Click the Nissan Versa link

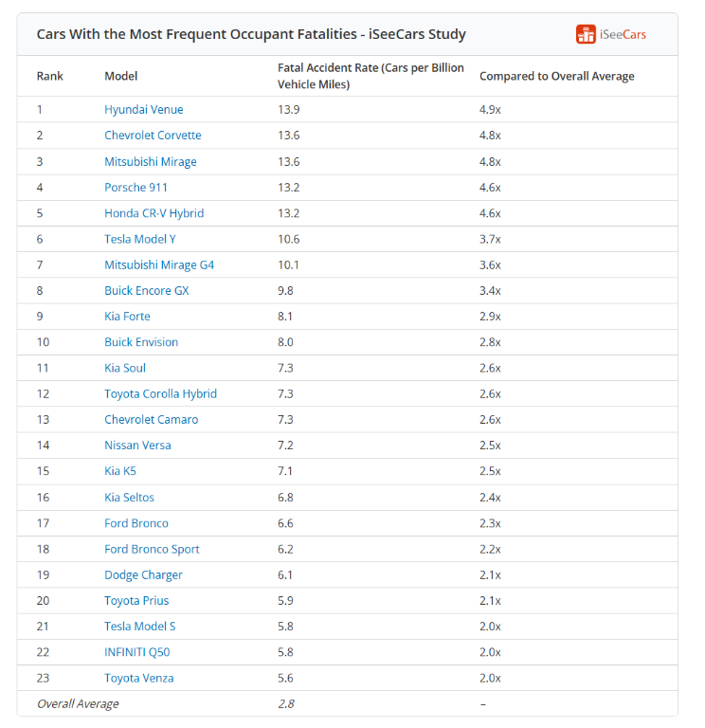tap(137, 446)
